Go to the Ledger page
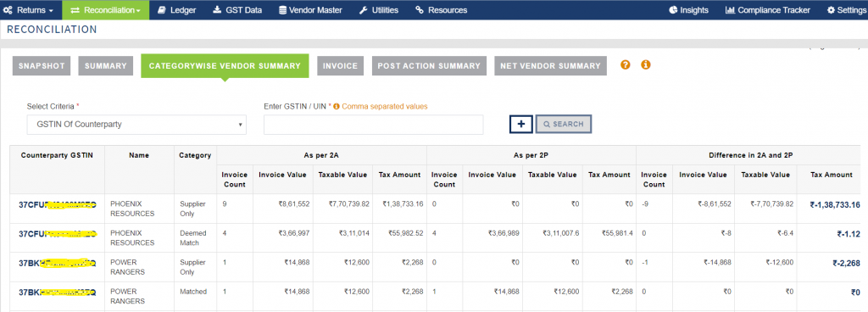 coord(176,10)
